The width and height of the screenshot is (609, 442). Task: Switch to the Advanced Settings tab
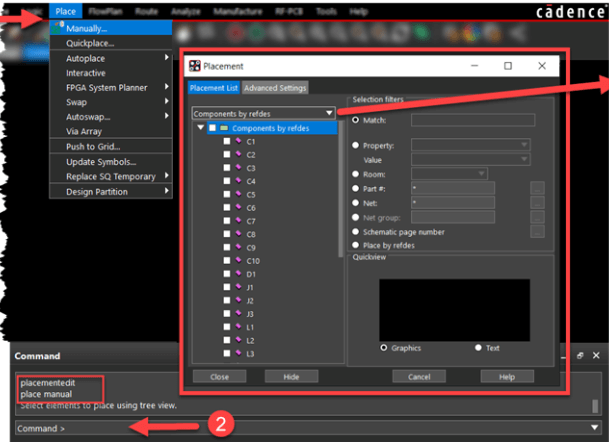(x=274, y=88)
